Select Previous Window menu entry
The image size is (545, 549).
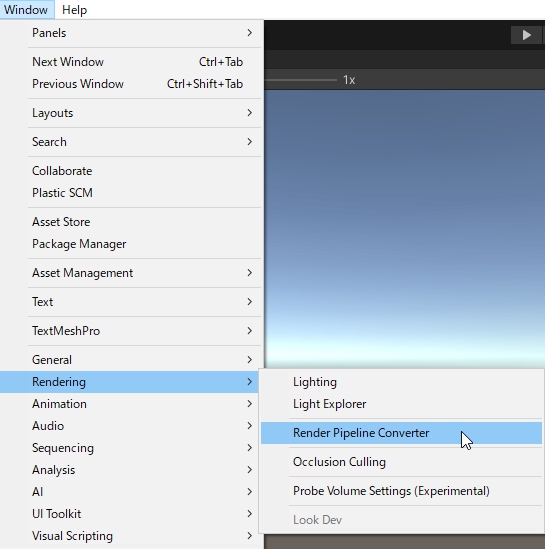(x=131, y=84)
